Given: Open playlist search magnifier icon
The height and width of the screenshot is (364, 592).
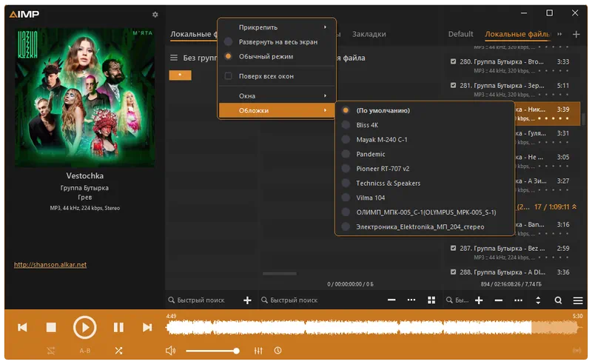Looking at the screenshot, I should pos(558,300).
